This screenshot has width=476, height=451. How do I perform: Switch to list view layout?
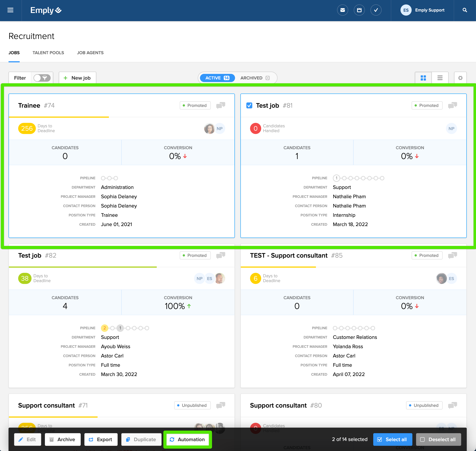[440, 78]
